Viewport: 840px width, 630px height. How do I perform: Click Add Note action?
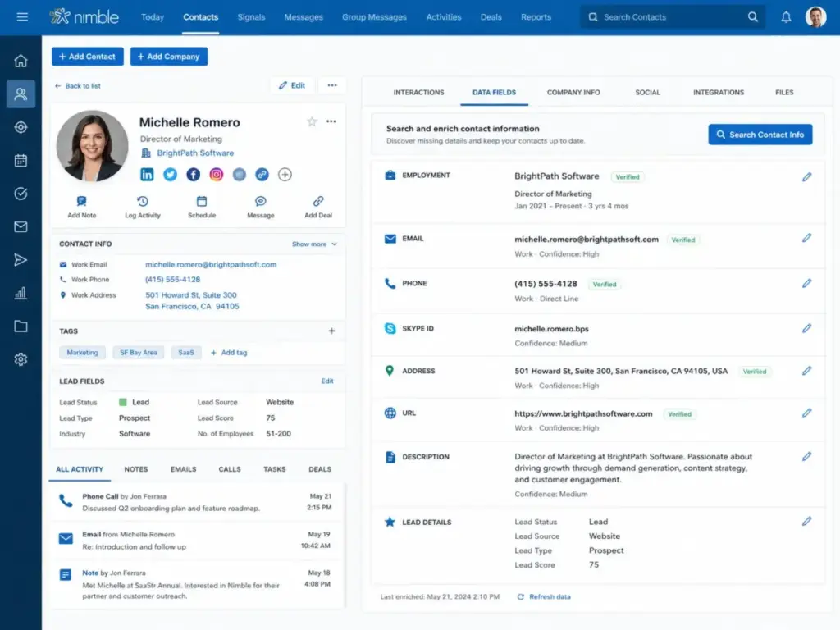[x=81, y=207]
